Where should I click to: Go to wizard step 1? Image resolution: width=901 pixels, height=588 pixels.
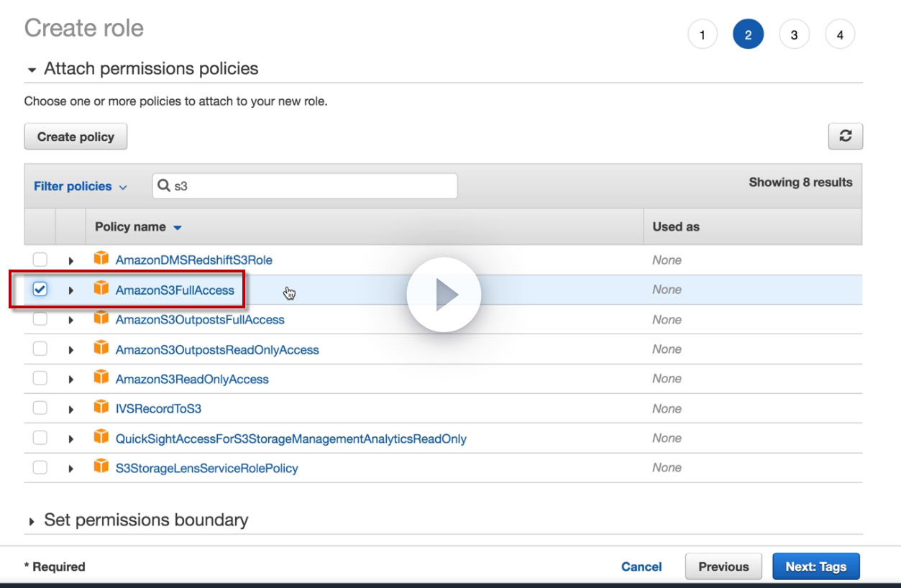tap(703, 35)
